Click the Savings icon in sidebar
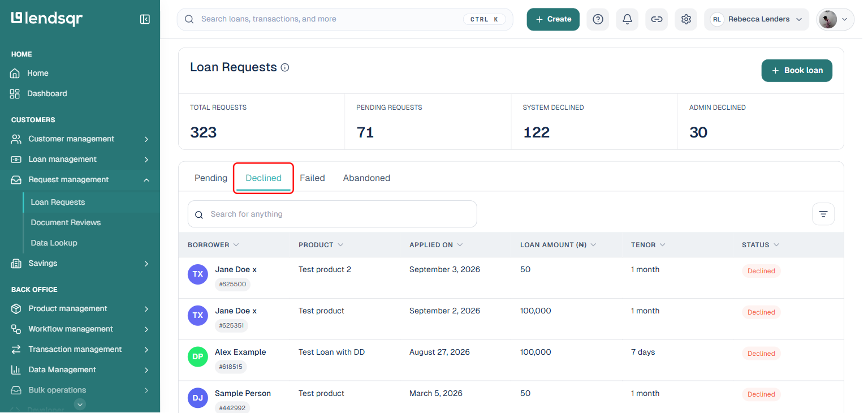The width and height of the screenshot is (868, 413). (16, 263)
